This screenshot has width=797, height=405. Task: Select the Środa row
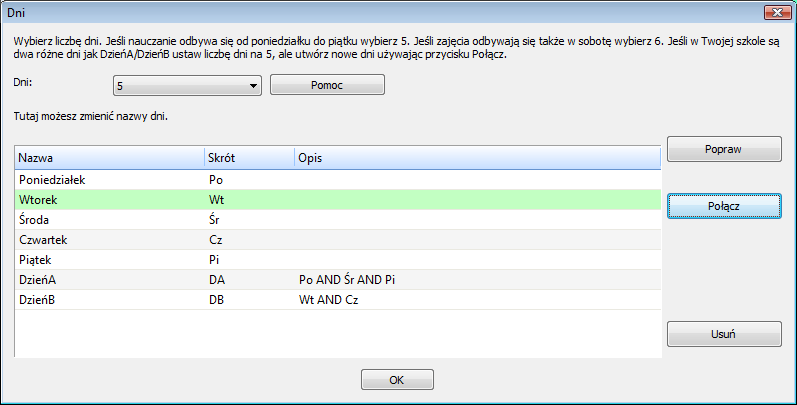click(338, 220)
